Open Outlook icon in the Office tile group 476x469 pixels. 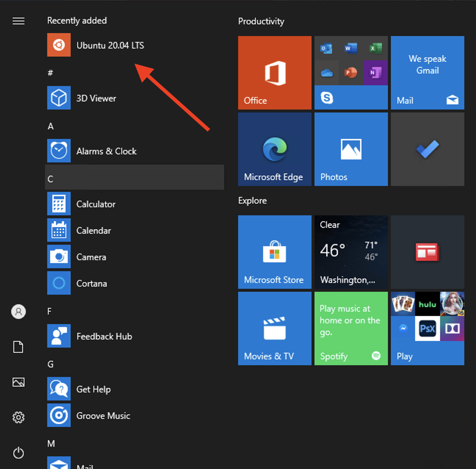pyautogui.click(x=327, y=48)
